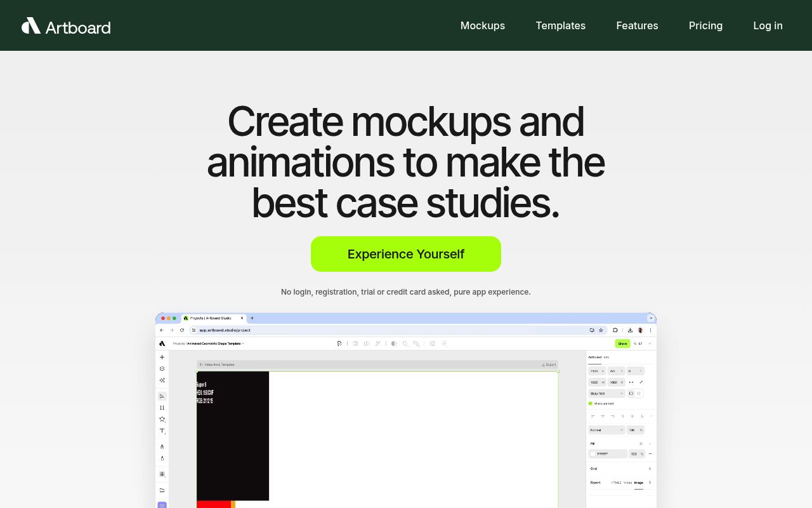Switch to the Info tab in right panel
The image size is (812, 508).
[606, 357]
